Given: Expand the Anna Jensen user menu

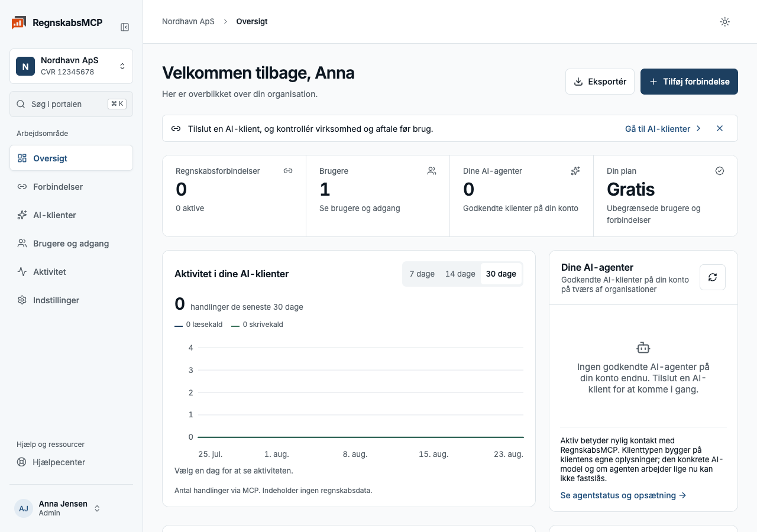Looking at the screenshot, I should click(71, 508).
